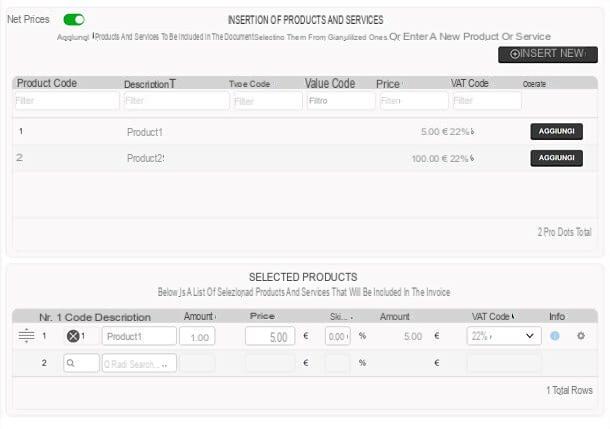Click the Product Code filter field
Screen dimensions: 610x429
67,101
